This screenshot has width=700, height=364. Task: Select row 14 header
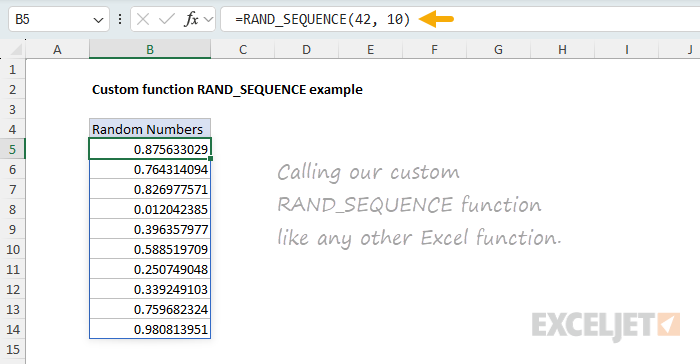12,329
